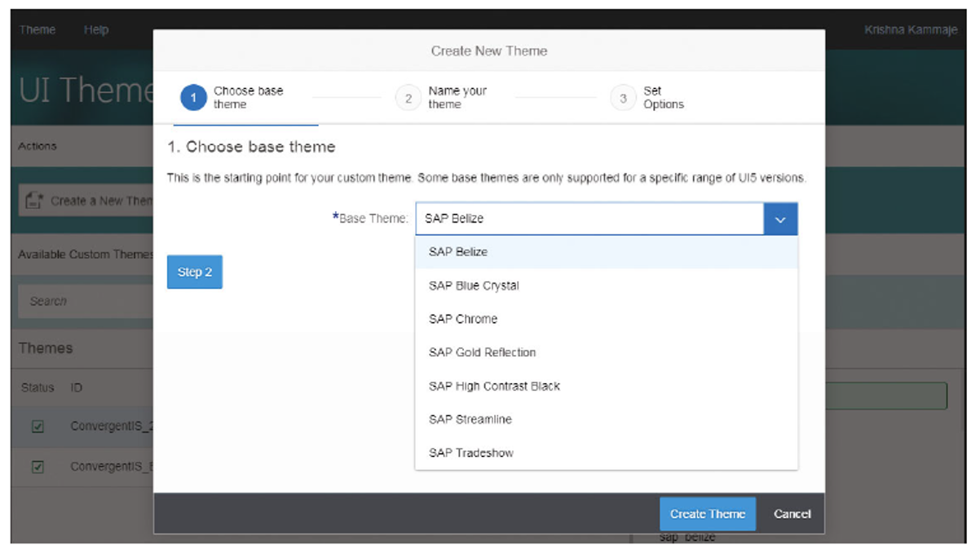The image size is (980, 554).
Task: Click the step 3 Set Options circle
Action: coord(623,97)
